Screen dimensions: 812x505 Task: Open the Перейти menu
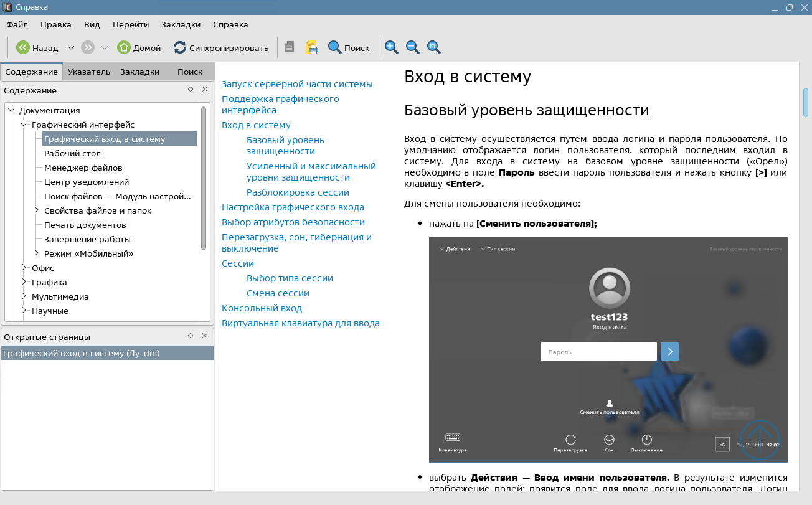131,25
